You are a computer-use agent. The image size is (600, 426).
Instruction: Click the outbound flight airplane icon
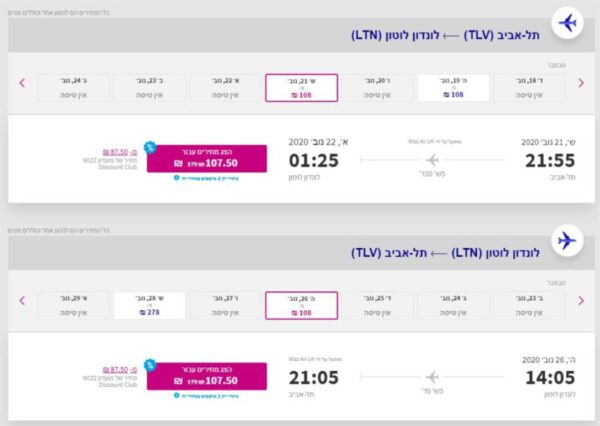coord(567,23)
